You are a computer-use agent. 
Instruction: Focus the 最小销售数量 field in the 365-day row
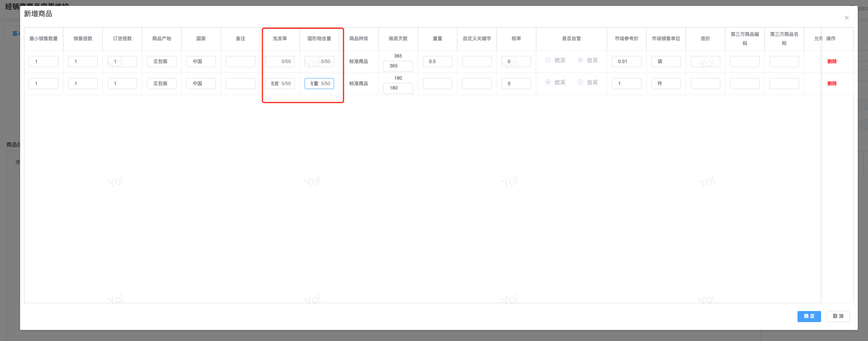coord(43,61)
